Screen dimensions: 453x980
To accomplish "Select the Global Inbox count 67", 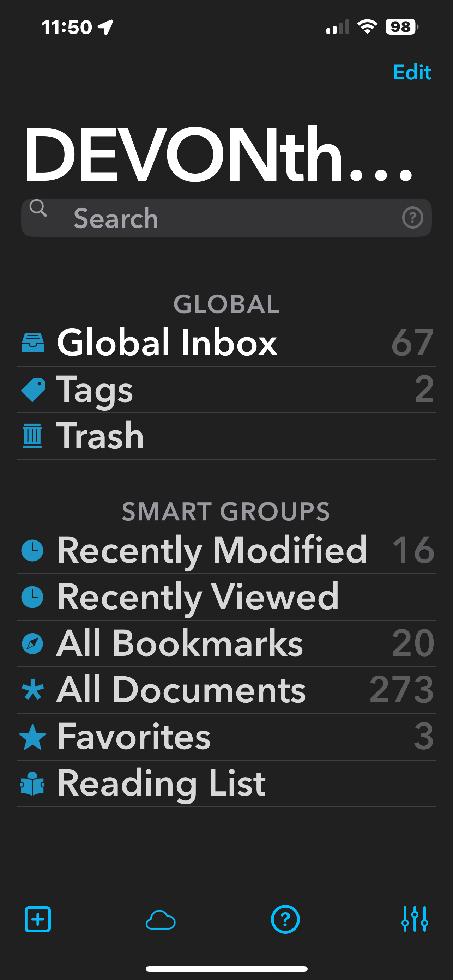I will coord(412,343).
